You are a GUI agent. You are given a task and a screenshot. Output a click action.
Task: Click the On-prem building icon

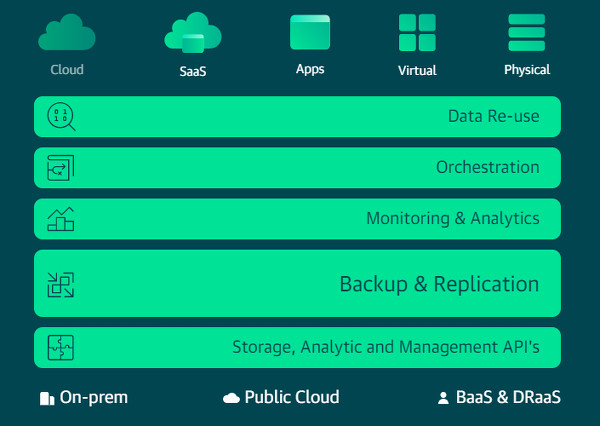tap(47, 398)
